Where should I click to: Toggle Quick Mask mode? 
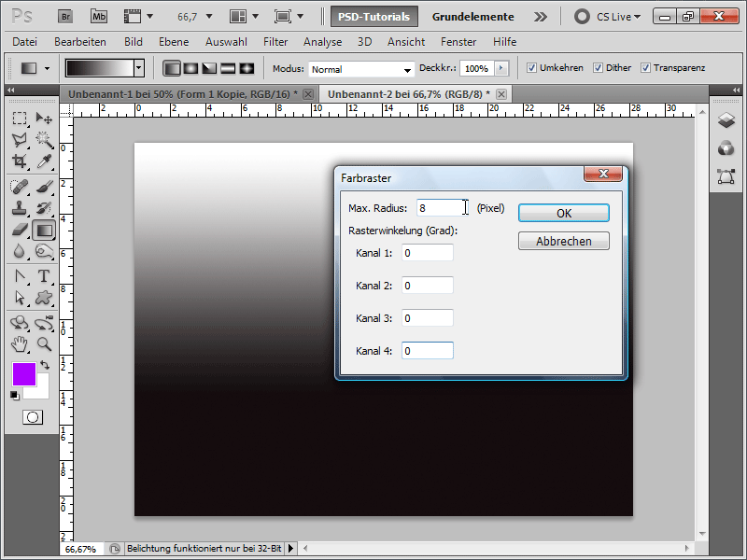point(33,417)
